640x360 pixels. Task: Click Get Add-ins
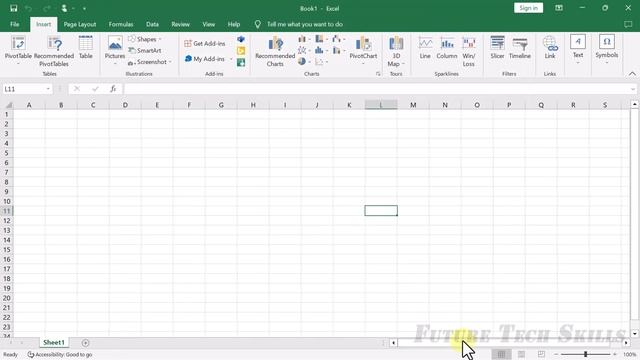(x=204, y=43)
